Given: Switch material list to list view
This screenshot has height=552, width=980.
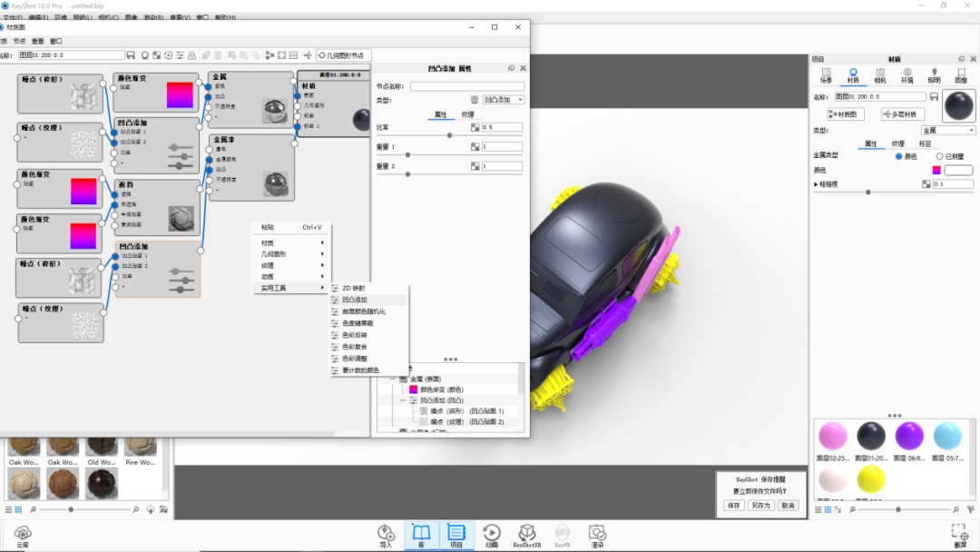Looking at the screenshot, I should (818, 509).
